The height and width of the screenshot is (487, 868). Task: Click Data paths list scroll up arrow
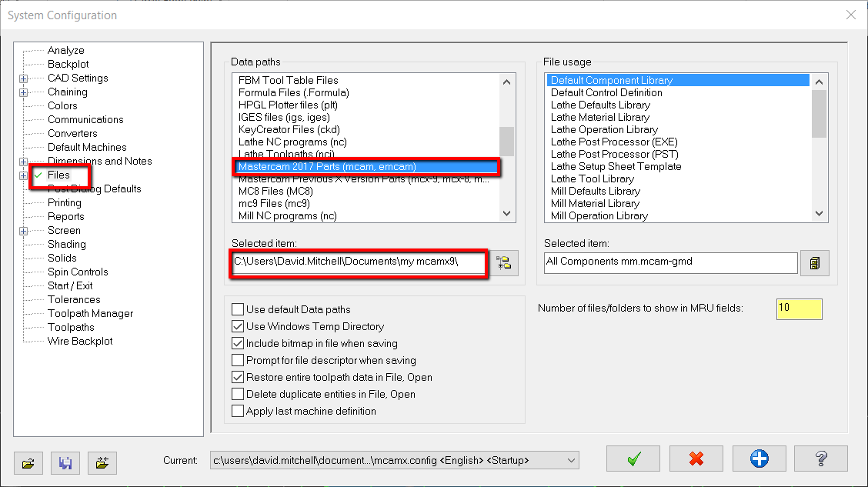pos(506,82)
